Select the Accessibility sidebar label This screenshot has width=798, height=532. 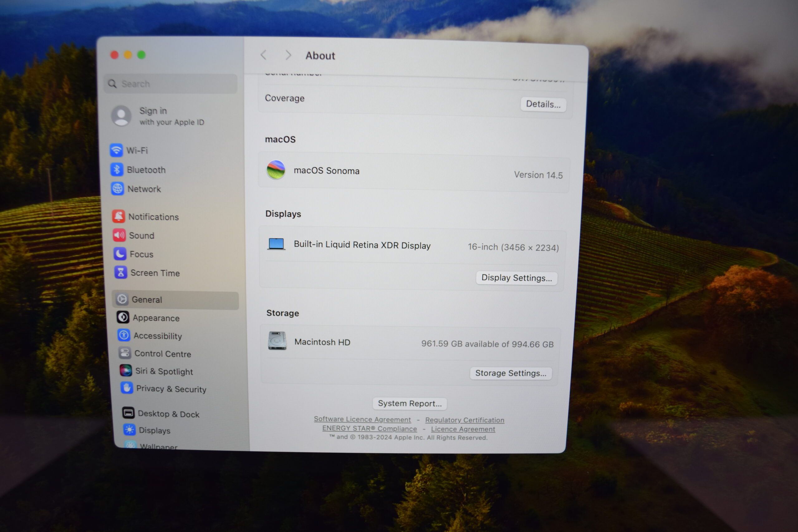click(158, 336)
